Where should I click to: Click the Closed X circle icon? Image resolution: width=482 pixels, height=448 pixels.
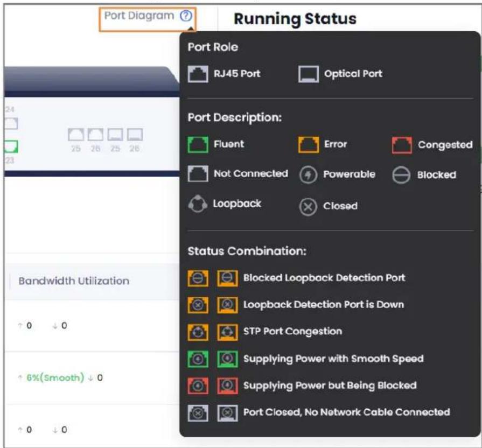click(x=308, y=207)
